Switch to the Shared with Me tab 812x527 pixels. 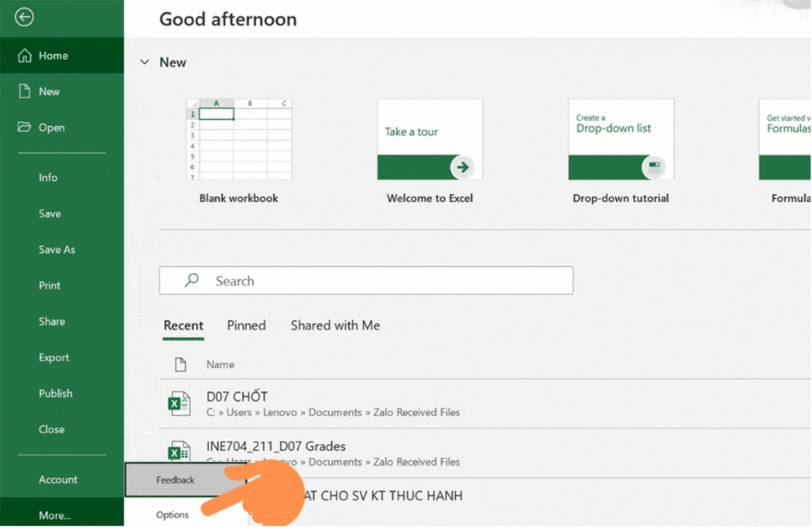335,326
